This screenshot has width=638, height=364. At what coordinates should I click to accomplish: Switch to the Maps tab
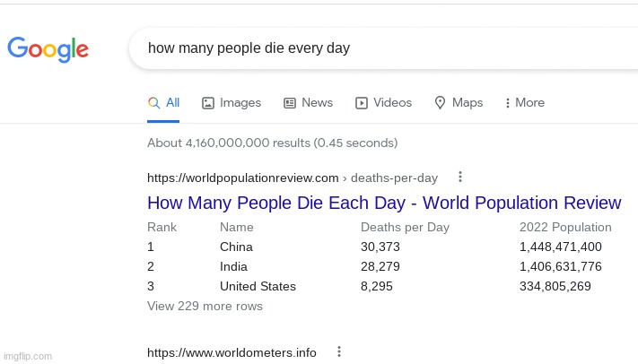(459, 103)
